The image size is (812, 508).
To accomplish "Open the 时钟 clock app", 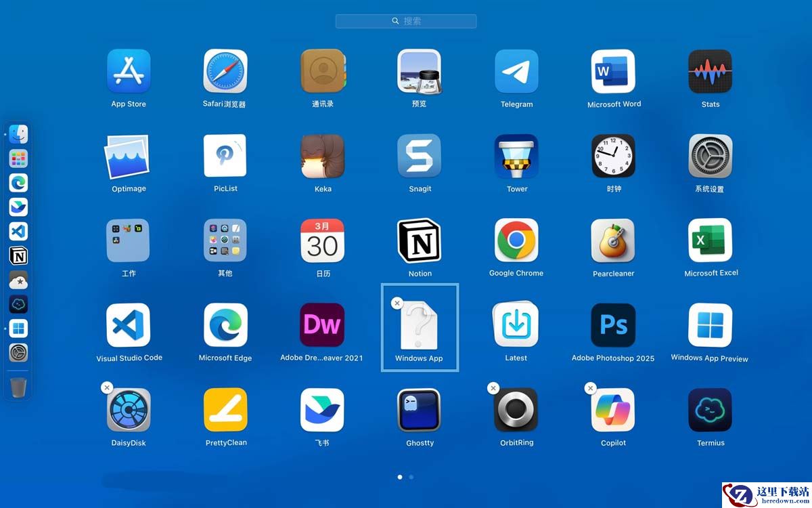I will 613,156.
